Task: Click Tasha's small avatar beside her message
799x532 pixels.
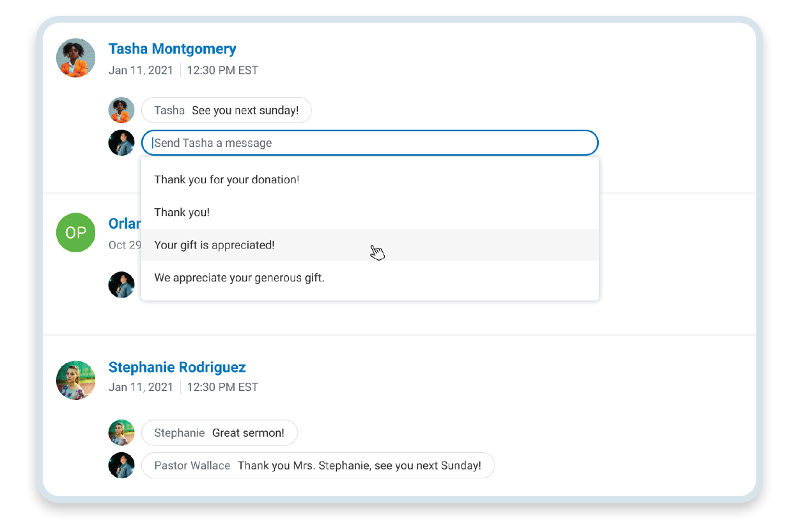Action: (121, 110)
